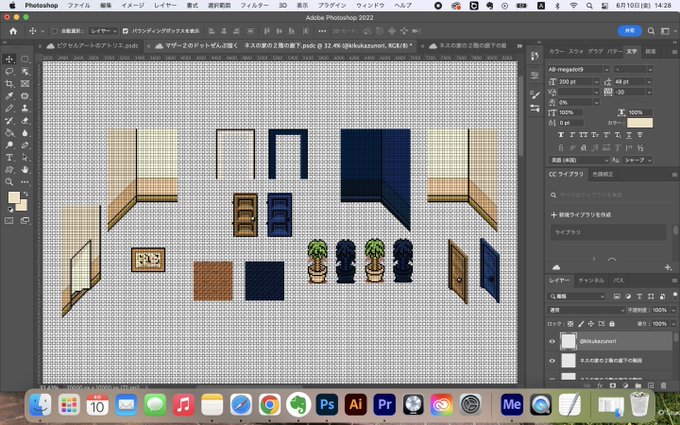
Task: Add layer style with fx icon
Action: [600, 385]
